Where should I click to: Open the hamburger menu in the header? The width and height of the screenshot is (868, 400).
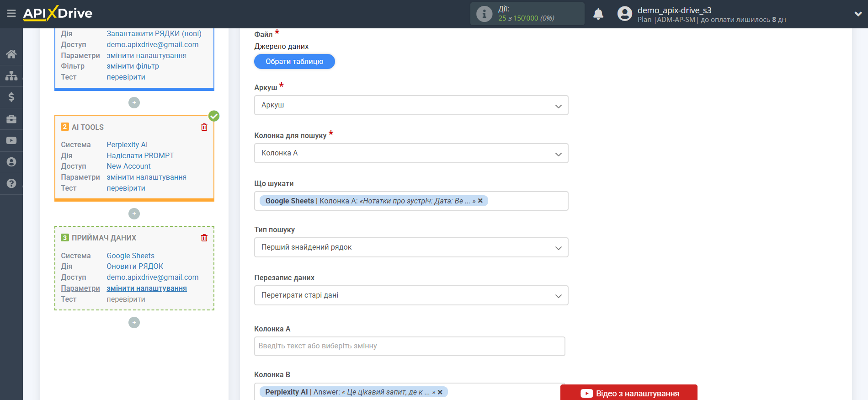(11, 14)
